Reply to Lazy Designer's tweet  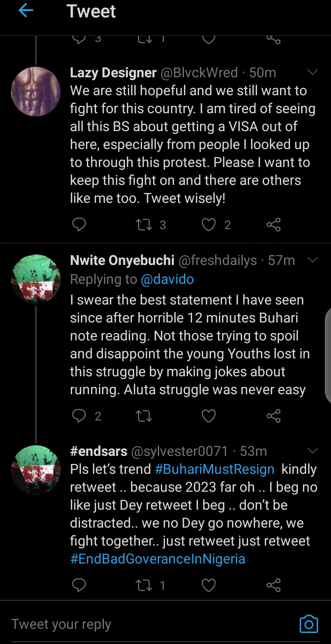pos(80,224)
